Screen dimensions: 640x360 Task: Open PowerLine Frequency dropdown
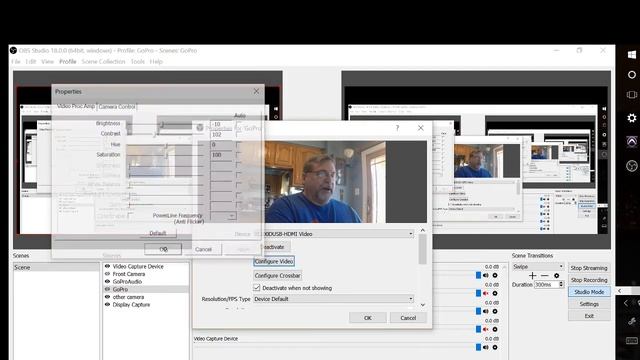click(223, 216)
